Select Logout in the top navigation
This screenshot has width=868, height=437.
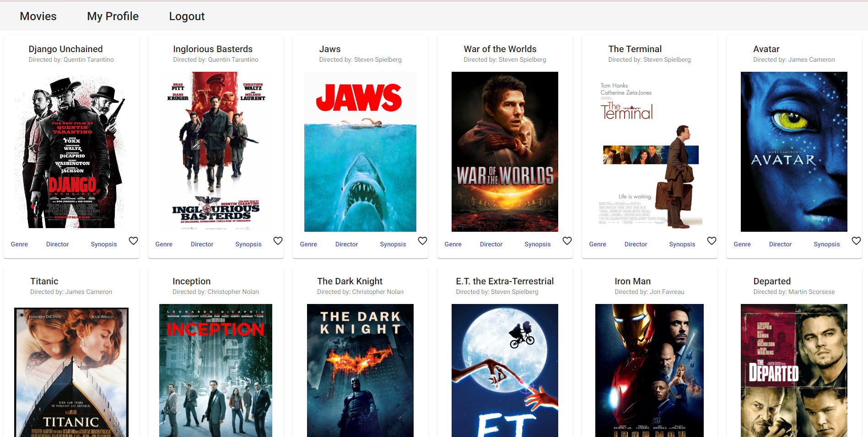coord(187,16)
